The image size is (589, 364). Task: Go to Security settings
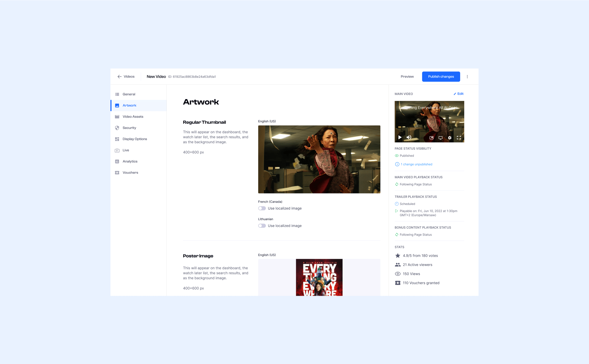(139, 128)
